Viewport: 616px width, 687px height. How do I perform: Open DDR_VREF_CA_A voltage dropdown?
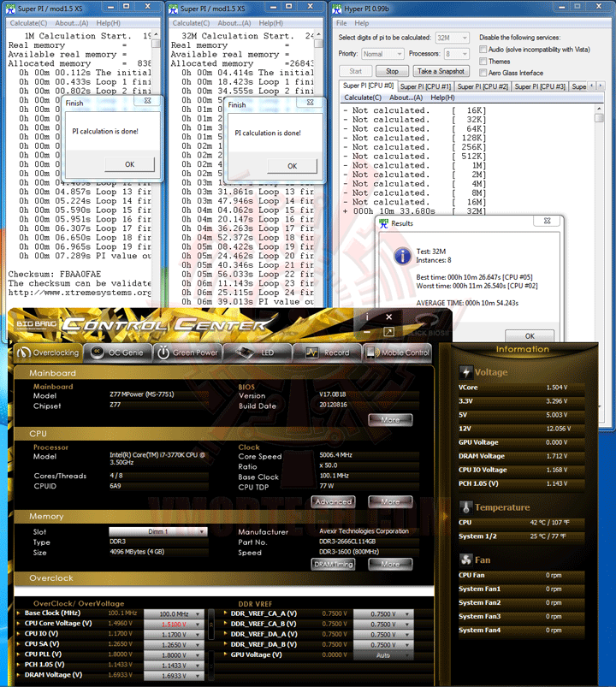point(383,613)
